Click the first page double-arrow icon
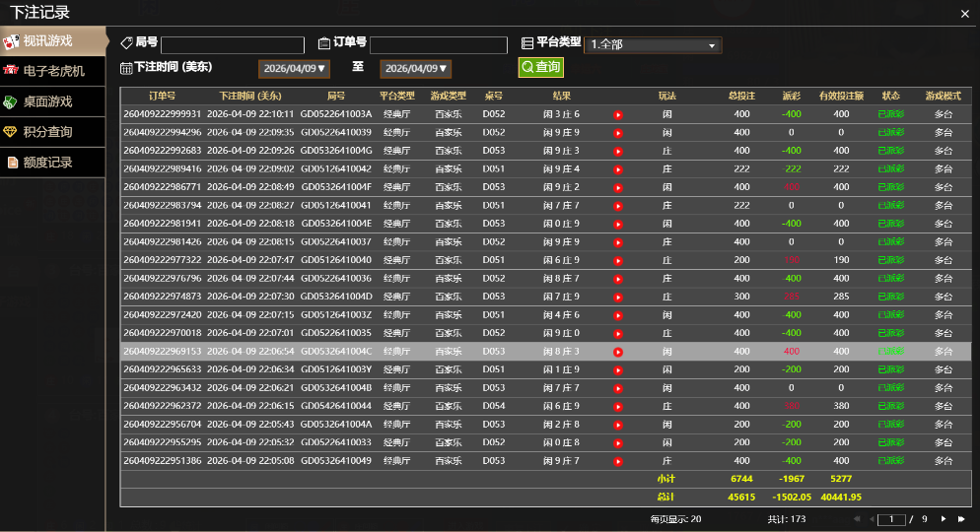The width and height of the screenshot is (980, 532). pos(855,518)
